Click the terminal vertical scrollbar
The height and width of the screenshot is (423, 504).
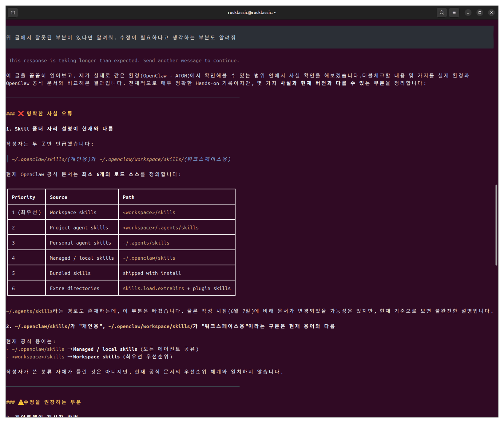[496, 225]
